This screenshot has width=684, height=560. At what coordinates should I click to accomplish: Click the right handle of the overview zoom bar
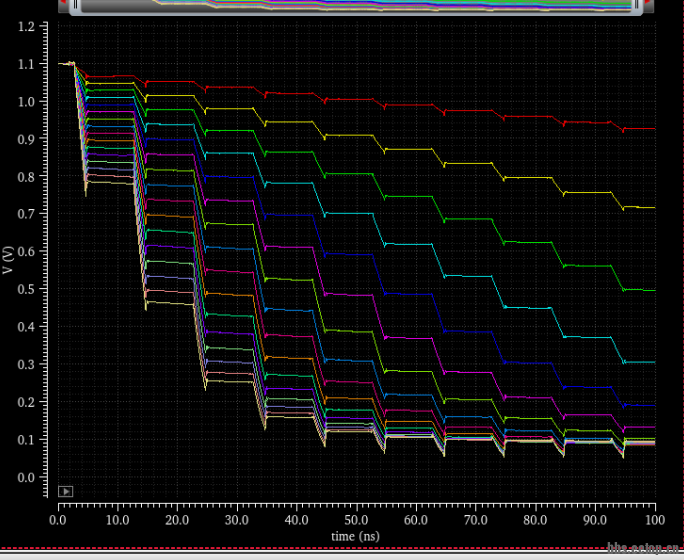point(638,5)
